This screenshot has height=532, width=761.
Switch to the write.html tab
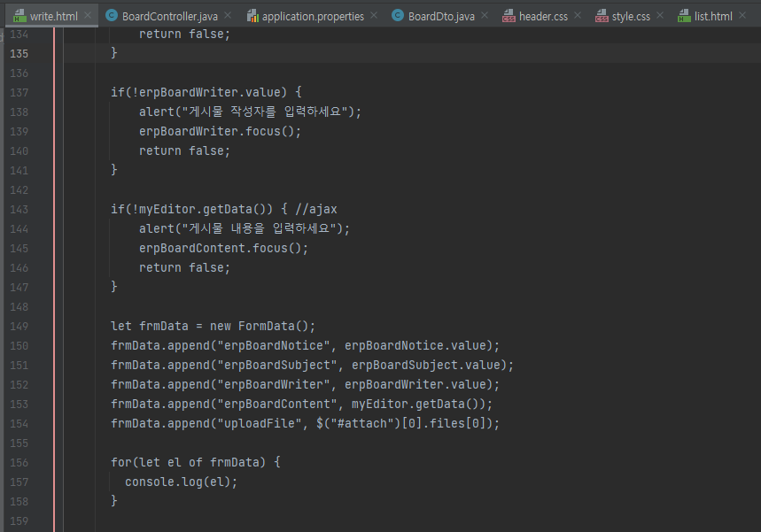[53, 16]
